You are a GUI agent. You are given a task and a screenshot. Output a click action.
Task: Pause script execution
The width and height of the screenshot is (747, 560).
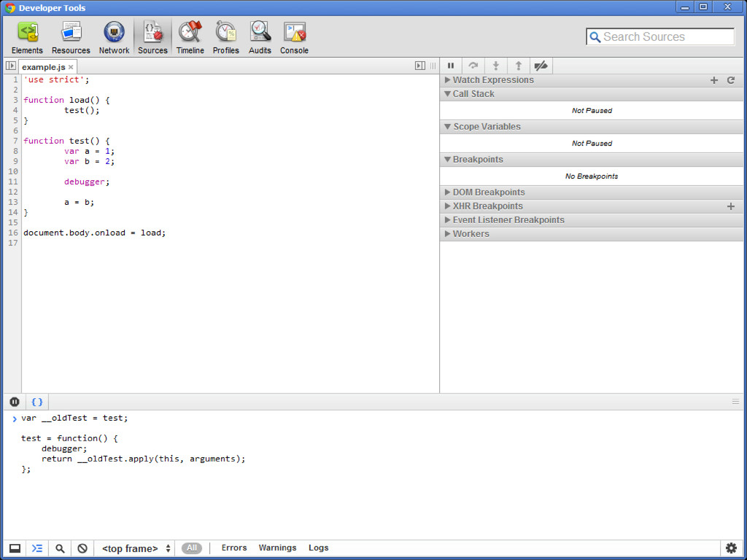[451, 66]
